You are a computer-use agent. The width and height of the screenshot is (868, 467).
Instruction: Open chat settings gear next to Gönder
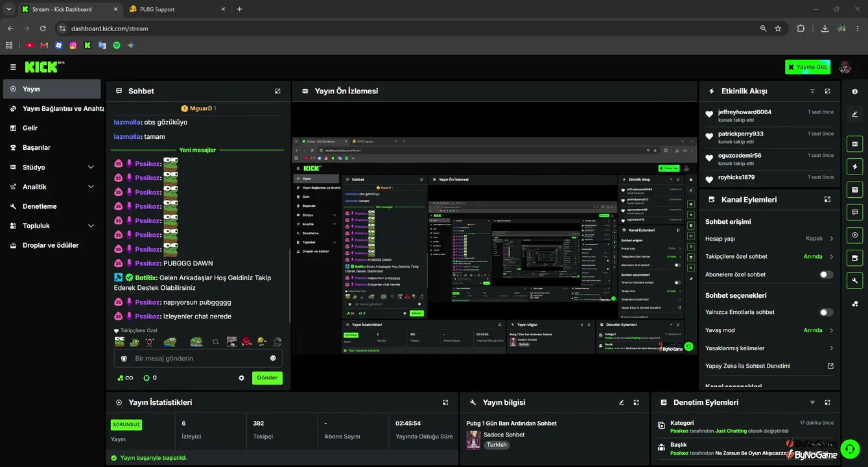241,377
